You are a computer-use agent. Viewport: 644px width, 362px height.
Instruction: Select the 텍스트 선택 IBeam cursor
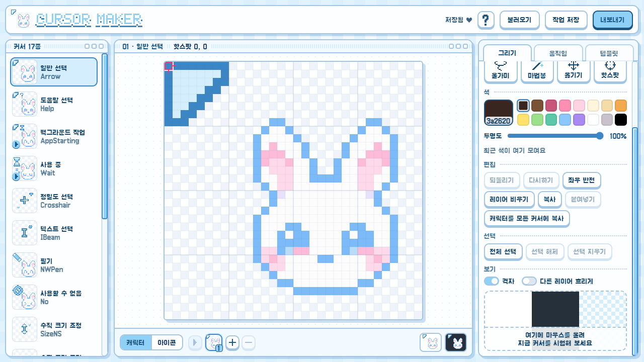tap(54, 233)
